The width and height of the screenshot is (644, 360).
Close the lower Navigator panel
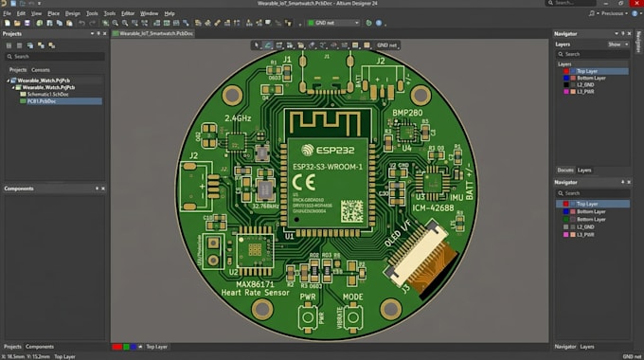click(629, 182)
